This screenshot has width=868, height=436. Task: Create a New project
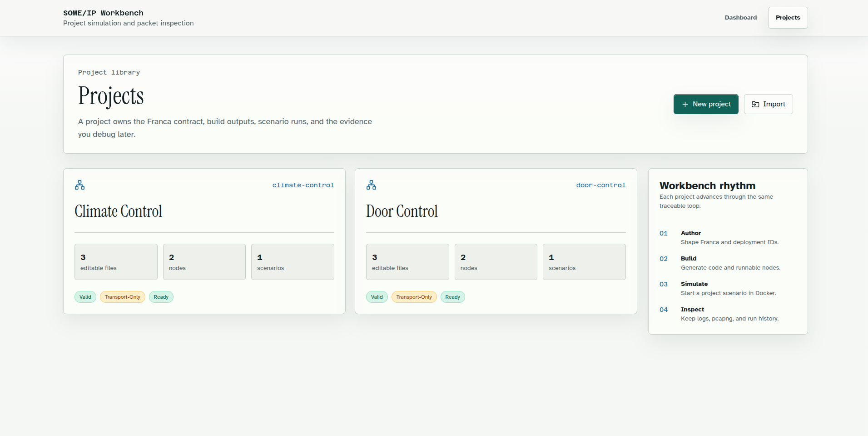[706, 104]
